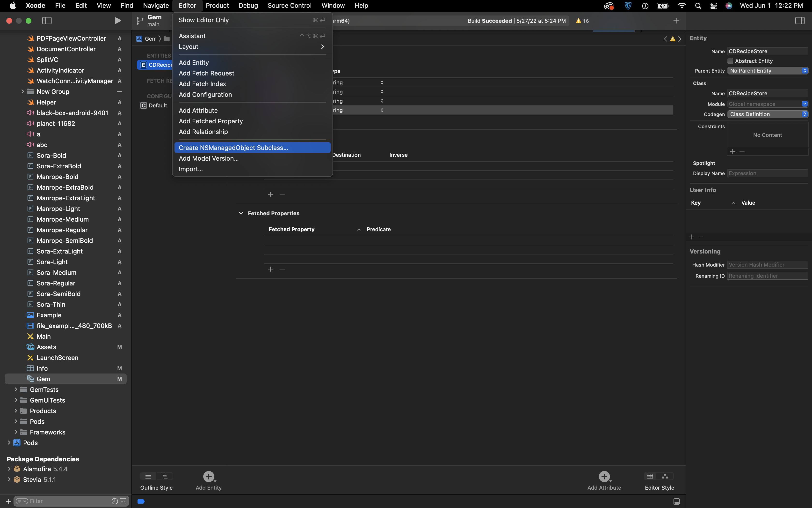Go to previous issue arrow in jump bar
Image resolution: width=812 pixels, height=508 pixels.
click(666, 39)
